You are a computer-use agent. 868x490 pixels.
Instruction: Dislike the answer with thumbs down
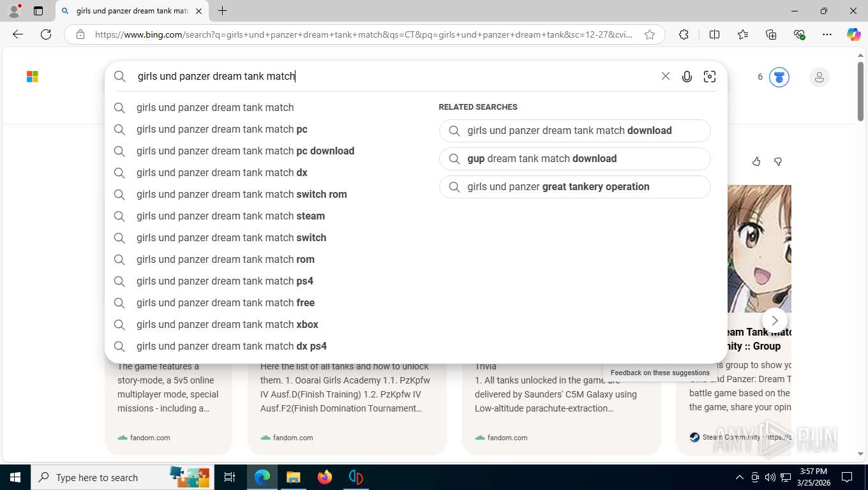[x=777, y=161]
